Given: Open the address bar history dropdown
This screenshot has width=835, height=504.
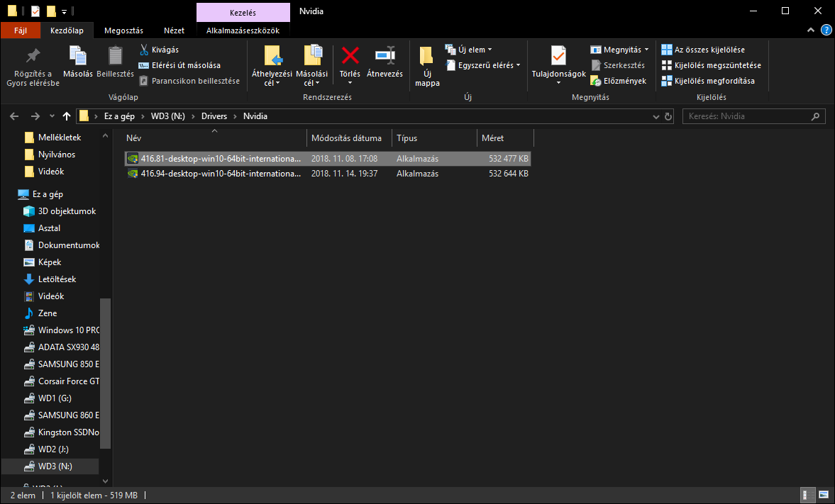Looking at the screenshot, I should pos(656,116).
